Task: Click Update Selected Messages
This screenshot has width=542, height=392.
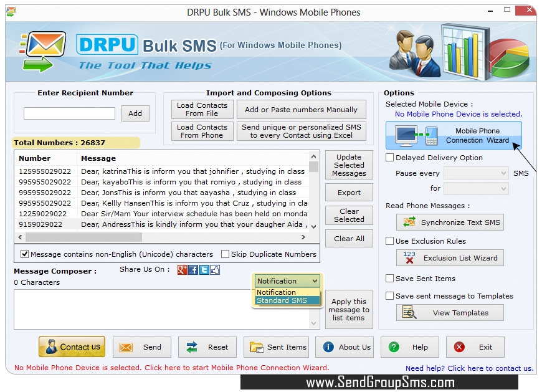Action: (349, 165)
